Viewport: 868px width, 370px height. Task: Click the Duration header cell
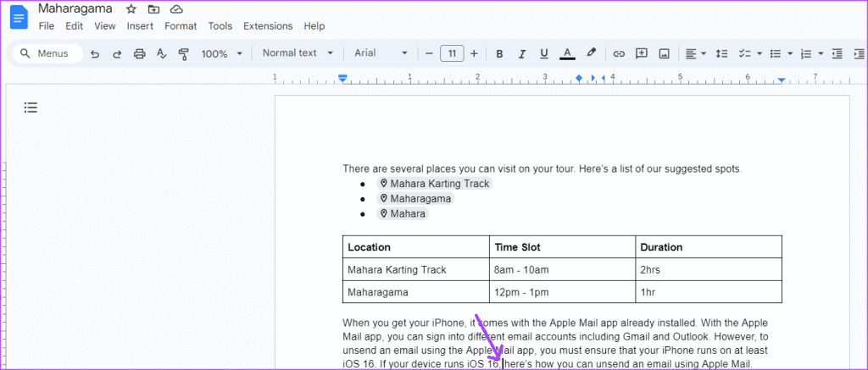(x=709, y=246)
